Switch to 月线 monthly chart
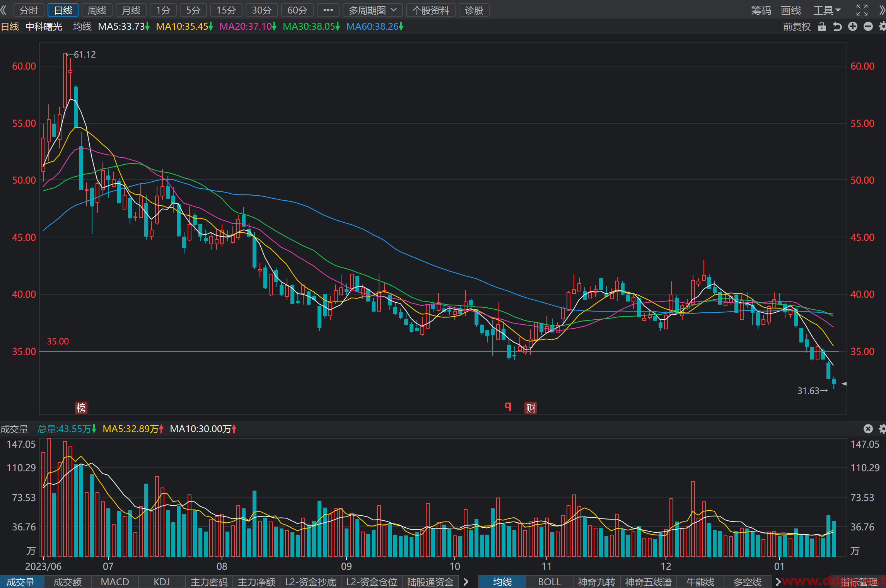Screen dimensions: 886x588 point(131,10)
